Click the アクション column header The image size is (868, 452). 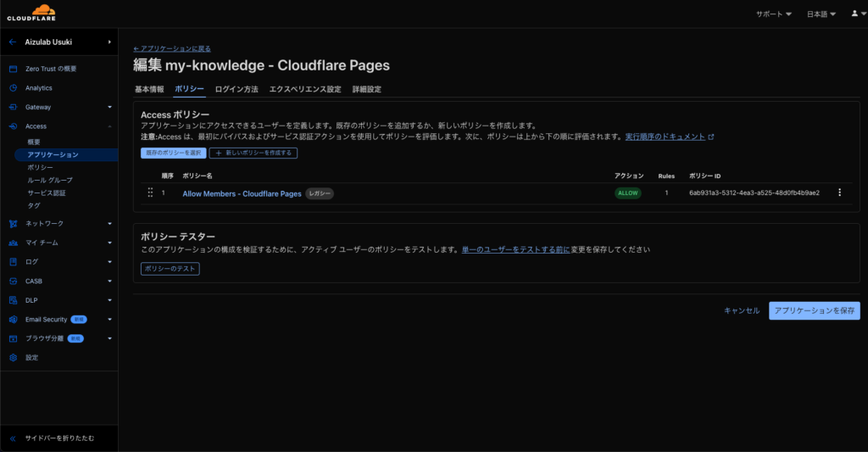tap(629, 176)
